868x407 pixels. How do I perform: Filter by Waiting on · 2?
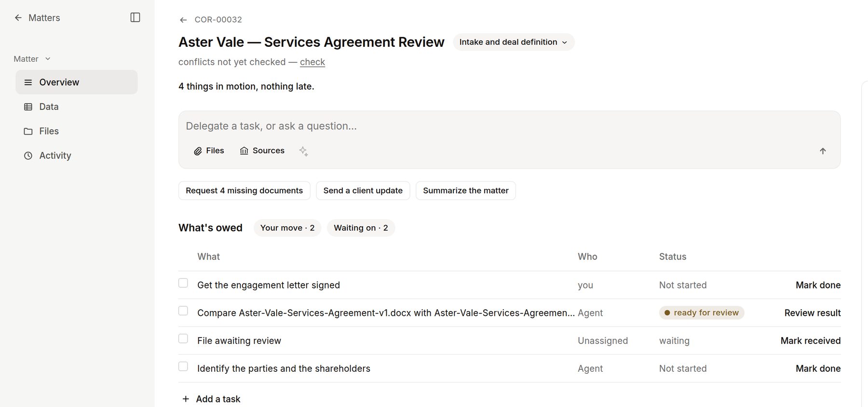point(361,228)
